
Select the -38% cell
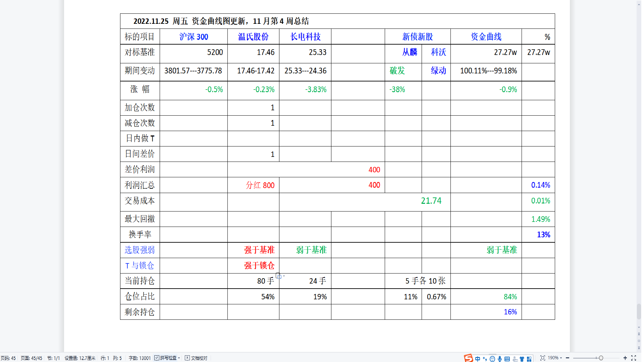click(403, 90)
